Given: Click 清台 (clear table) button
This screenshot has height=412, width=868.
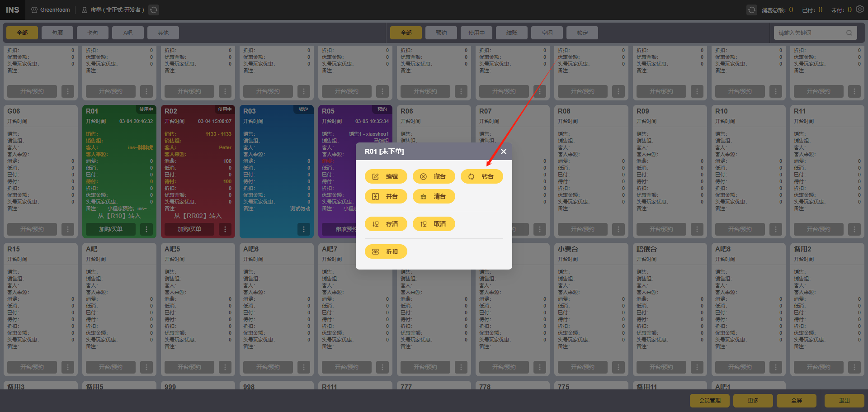Looking at the screenshot, I should pyautogui.click(x=434, y=196).
